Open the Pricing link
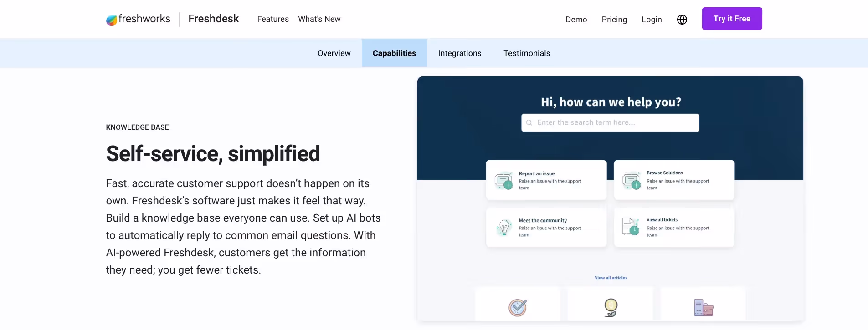Image resolution: width=868 pixels, height=330 pixels. [x=614, y=20]
